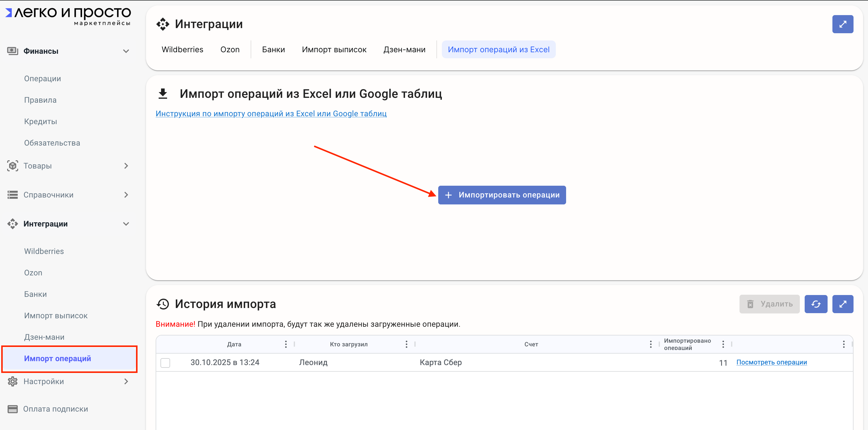868x430 pixels.
Task: Open the Excel import instruction link
Action: coord(271,114)
